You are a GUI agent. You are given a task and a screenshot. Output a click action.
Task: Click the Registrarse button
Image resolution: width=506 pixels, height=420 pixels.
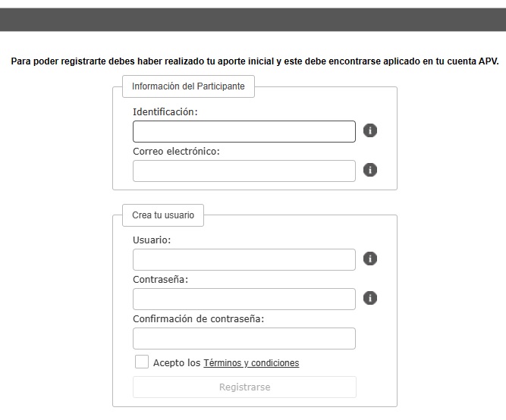tap(244, 387)
